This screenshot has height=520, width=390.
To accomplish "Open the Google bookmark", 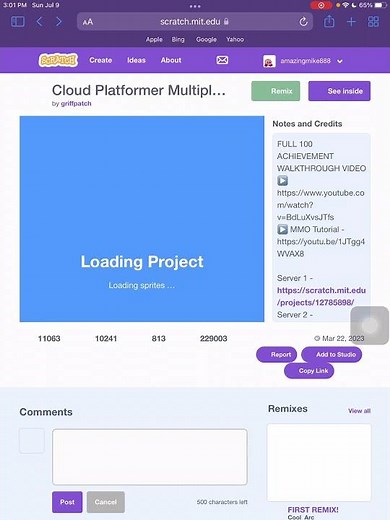I will coord(206,39).
